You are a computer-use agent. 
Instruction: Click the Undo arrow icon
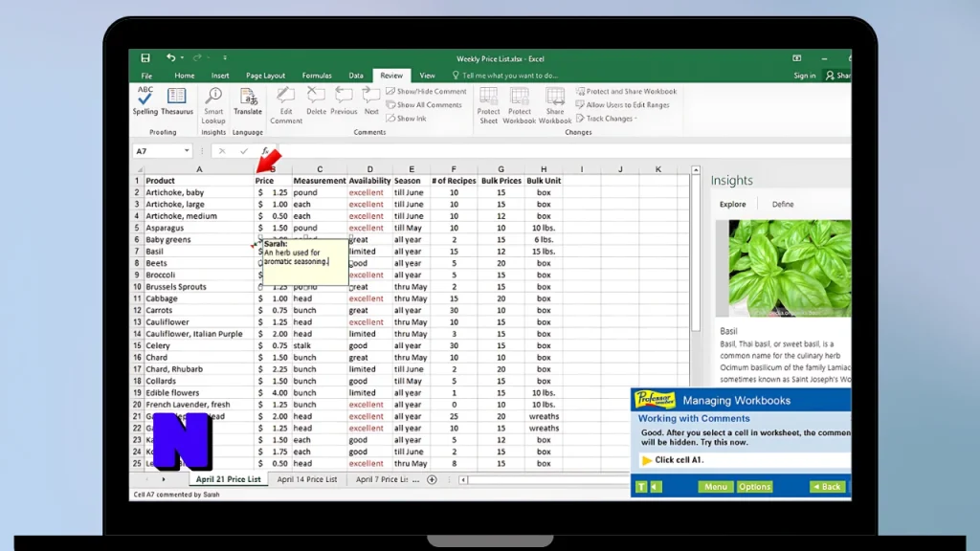(170, 57)
